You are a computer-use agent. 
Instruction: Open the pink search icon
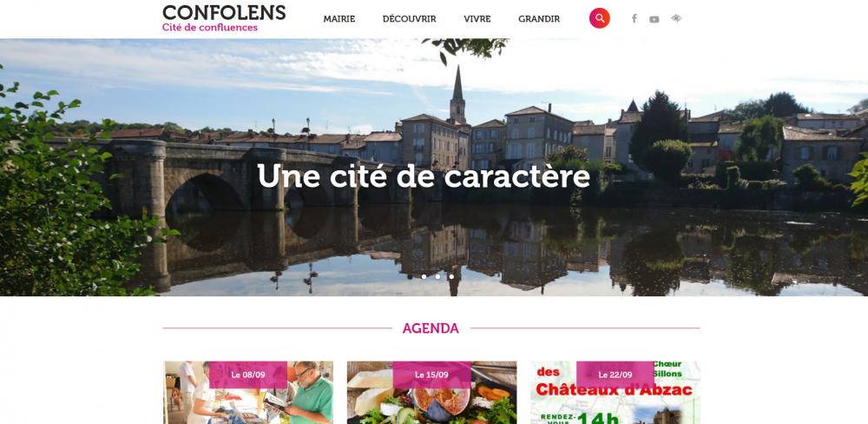click(599, 18)
